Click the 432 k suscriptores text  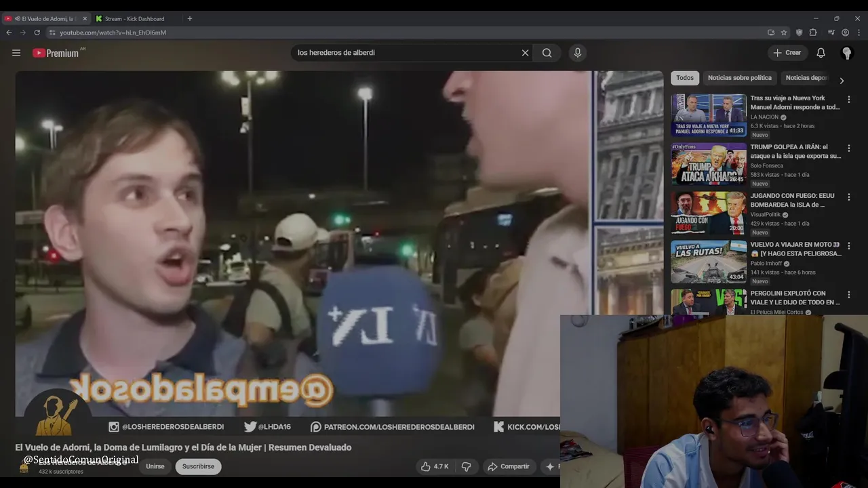point(61,472)
